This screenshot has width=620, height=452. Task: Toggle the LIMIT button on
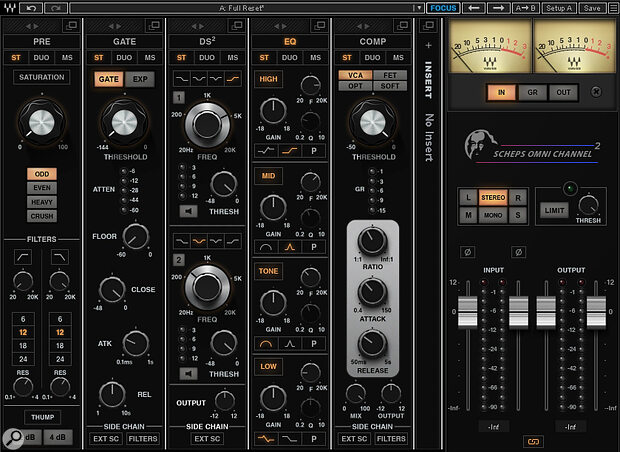[554, 209]
